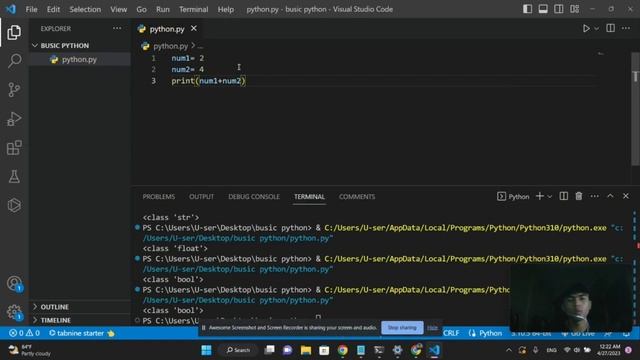Click python.py in the breadcrumb
The width and height of the screenshot is (640, 360).
[170, 46]
